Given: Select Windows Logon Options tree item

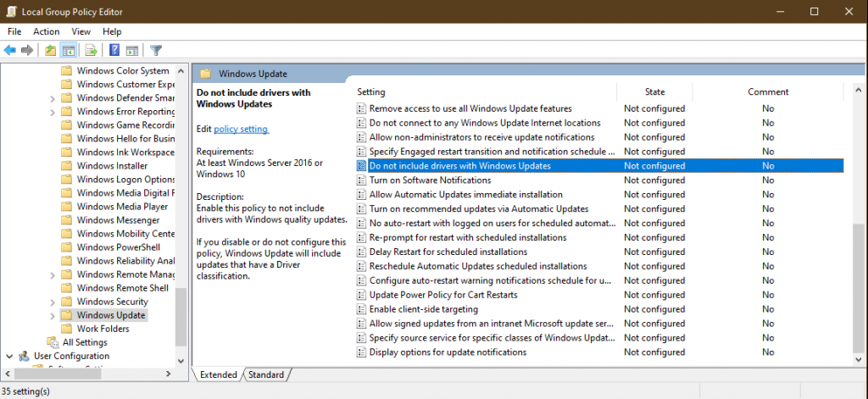Looking at the screenshot, I should [125, 180].
